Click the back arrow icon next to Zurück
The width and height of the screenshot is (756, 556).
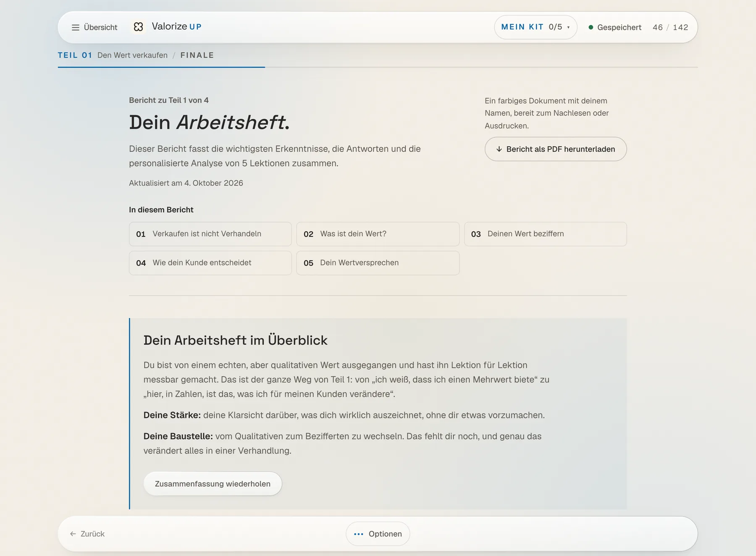(x=73, y=534)
